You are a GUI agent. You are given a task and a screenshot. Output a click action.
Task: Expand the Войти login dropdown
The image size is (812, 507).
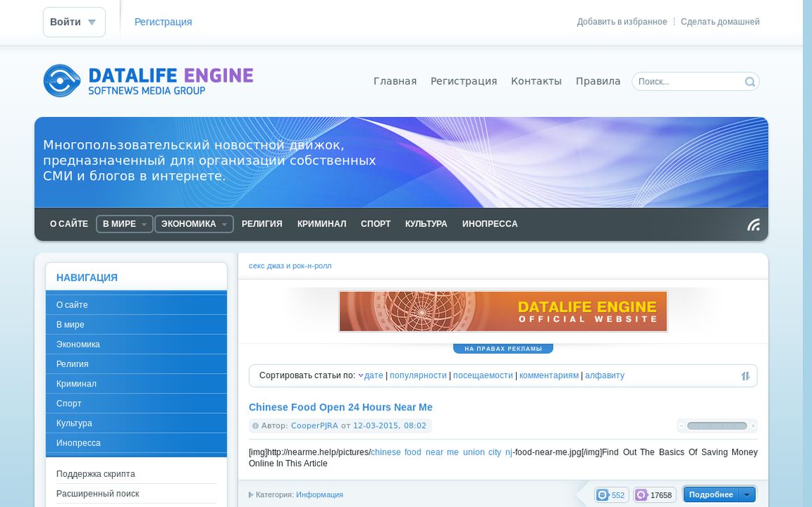click(x=74, y=22)
